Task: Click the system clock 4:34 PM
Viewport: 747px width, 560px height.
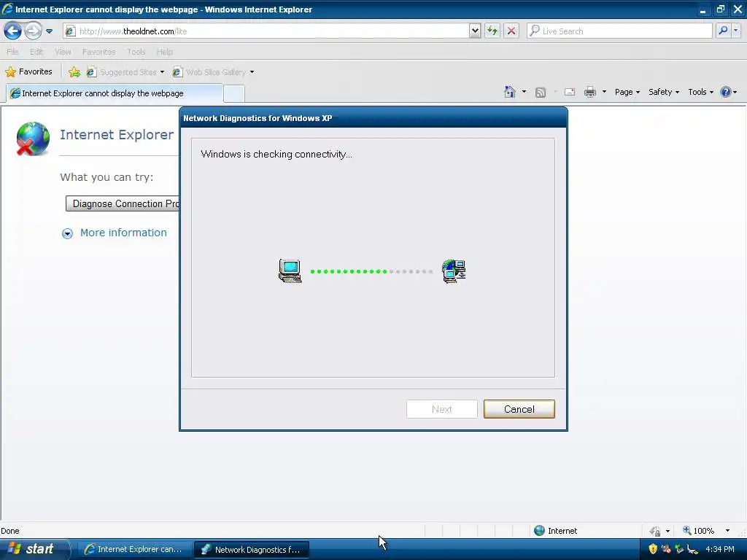Action: tap(720, 549)
